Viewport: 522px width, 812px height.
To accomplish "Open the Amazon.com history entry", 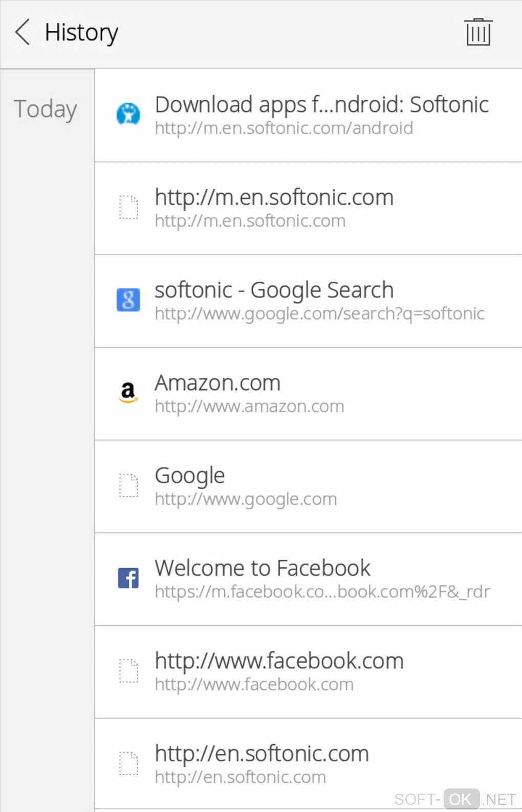I will [217, 383].
